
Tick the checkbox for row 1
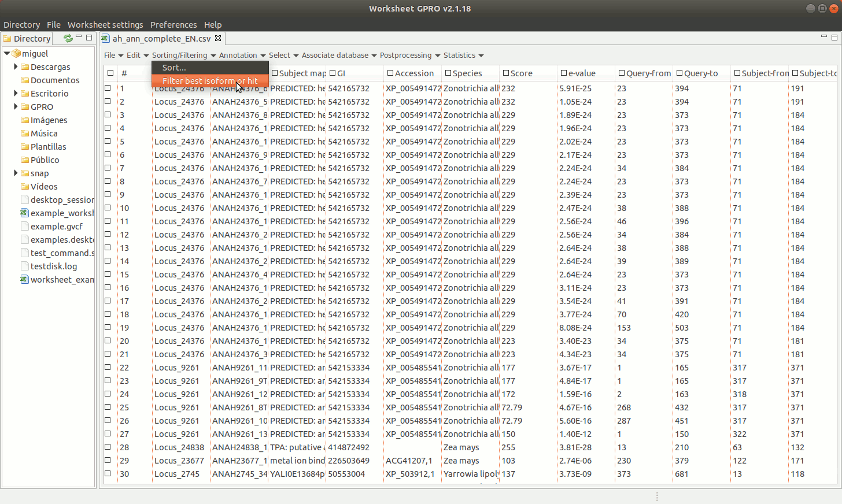[108, 88]
